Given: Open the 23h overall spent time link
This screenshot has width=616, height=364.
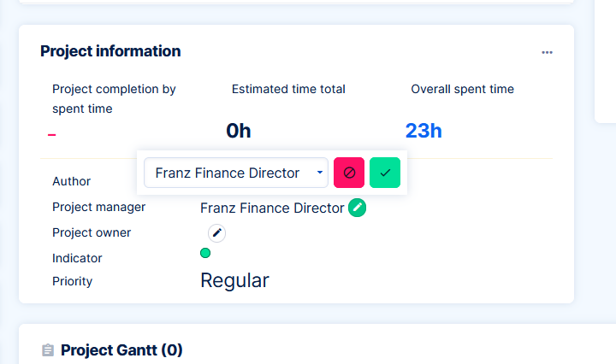Looking at the screenshot, I should pyautogui.click(x=423, y=131).
